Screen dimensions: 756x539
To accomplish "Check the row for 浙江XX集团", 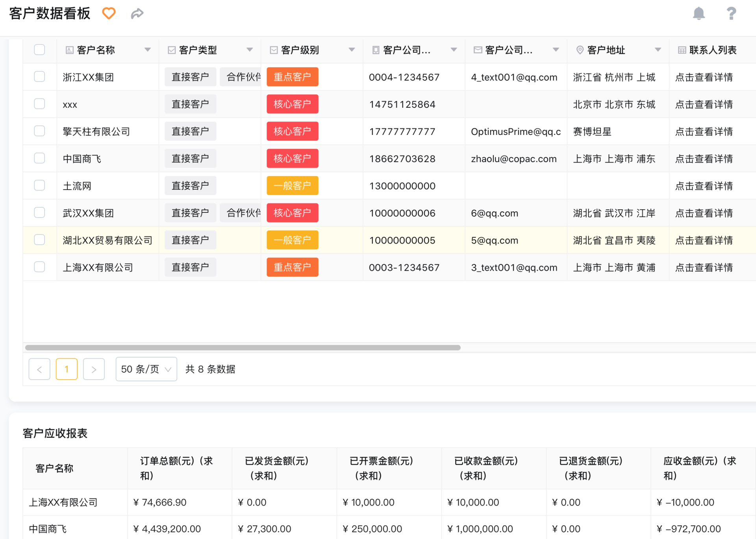I will pos(39,76).
